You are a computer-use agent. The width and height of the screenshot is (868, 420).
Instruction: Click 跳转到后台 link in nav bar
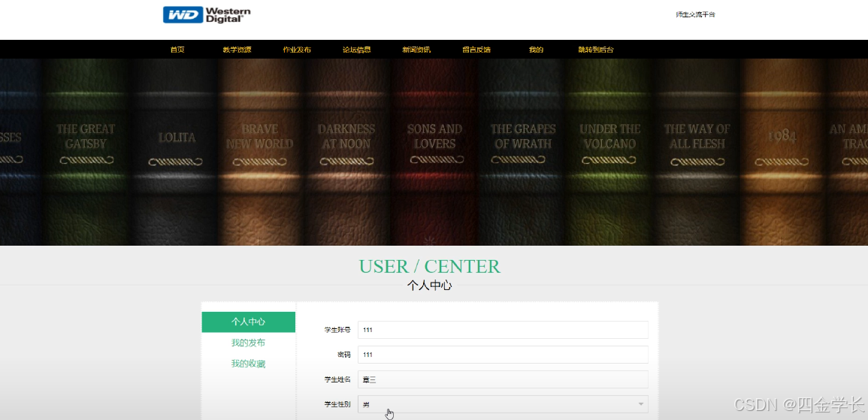[596, 50]
